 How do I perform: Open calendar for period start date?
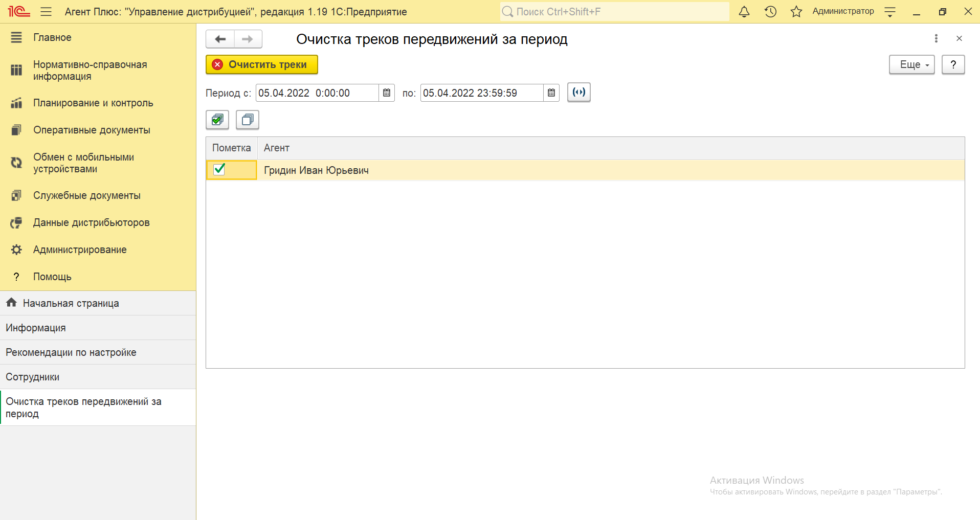[x=387, y=93]
